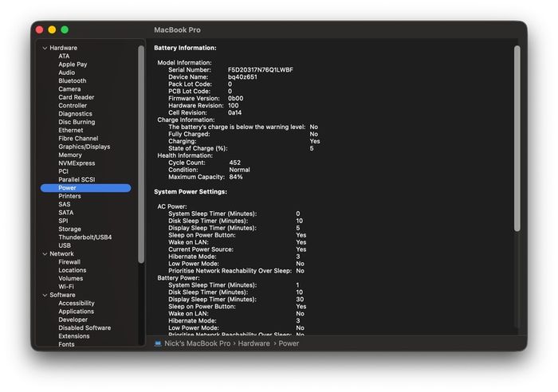Open USB in the sidebar
Viewport: 558px width, 392px height.
tap(65, 245)
